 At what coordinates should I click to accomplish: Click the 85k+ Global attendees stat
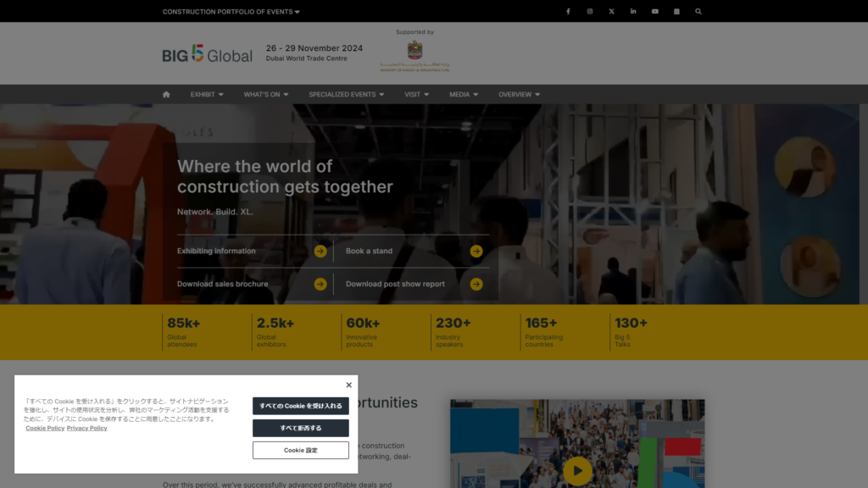(x=184, y=332)
